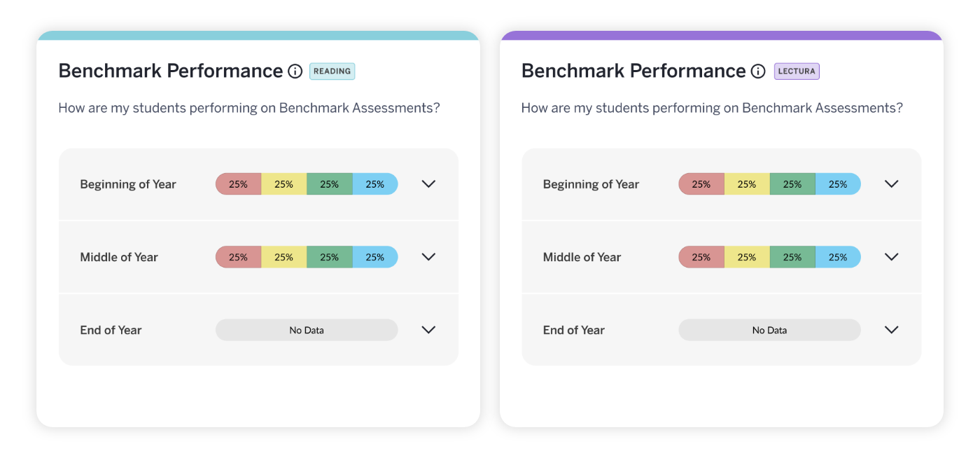Expand the End of Year row in Reading
980x458 pixels.
[x=428, y=329]
